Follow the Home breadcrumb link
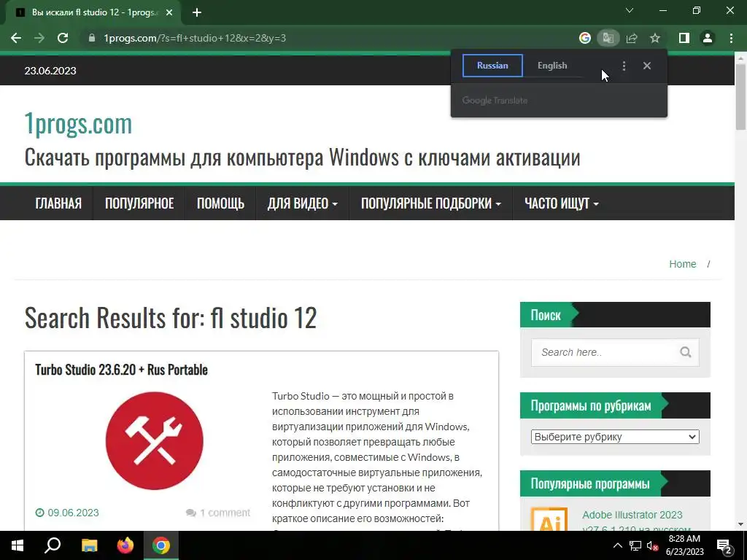Image resolution: width=747 pixels, height=560 pixels. point(682,264)
